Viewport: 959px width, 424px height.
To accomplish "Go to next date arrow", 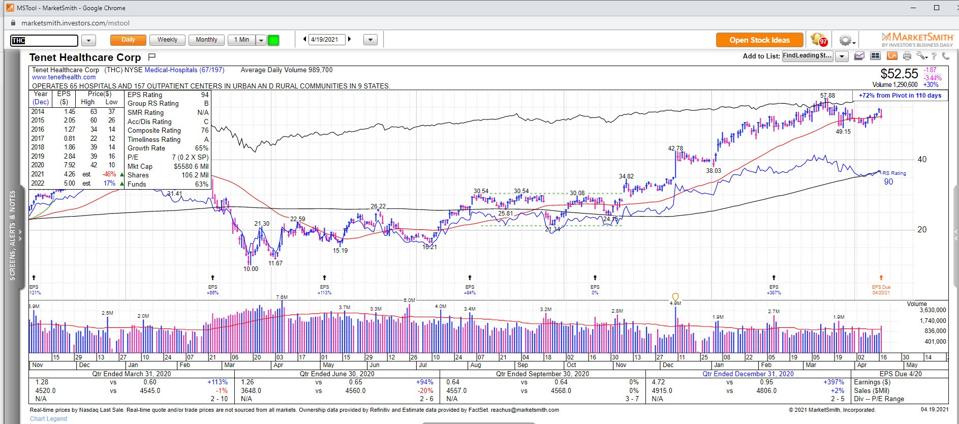I will click(x=350, y=40).
